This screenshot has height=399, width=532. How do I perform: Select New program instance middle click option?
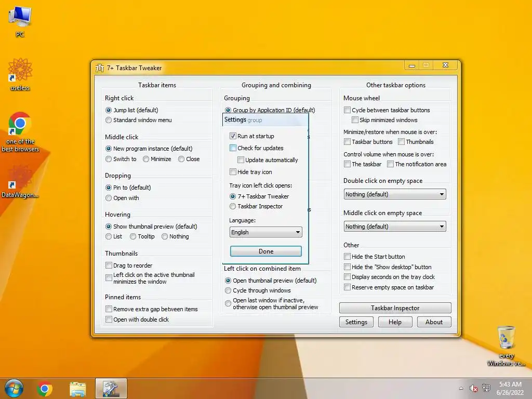109,149
